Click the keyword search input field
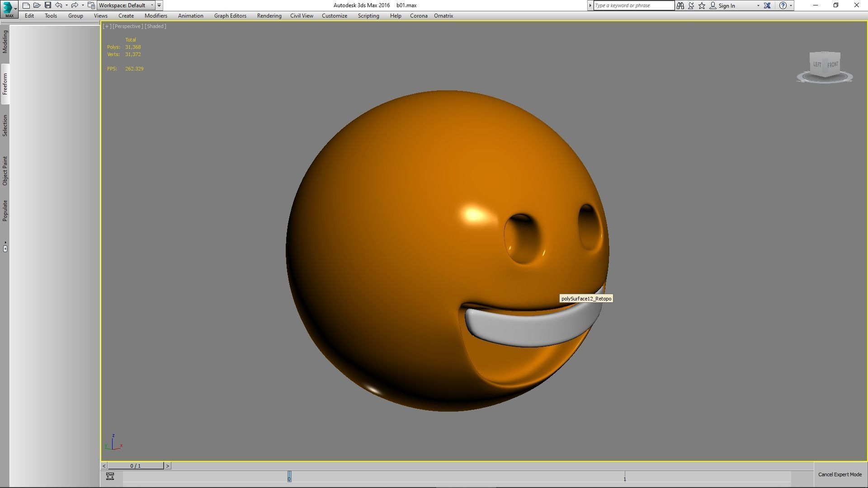The image size is (868, 488). click(634, 5)
